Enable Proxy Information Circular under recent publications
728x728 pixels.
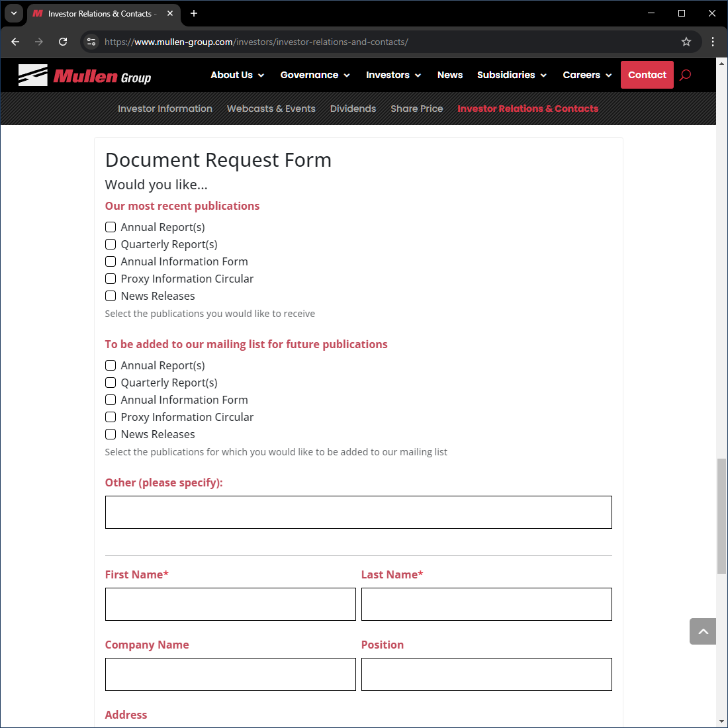(110, 279)
